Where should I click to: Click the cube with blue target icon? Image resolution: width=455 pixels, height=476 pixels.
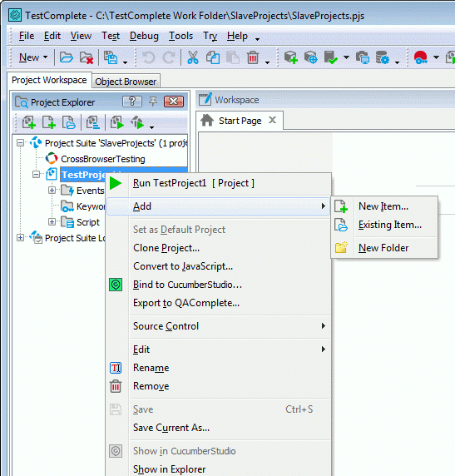[311, 57]
